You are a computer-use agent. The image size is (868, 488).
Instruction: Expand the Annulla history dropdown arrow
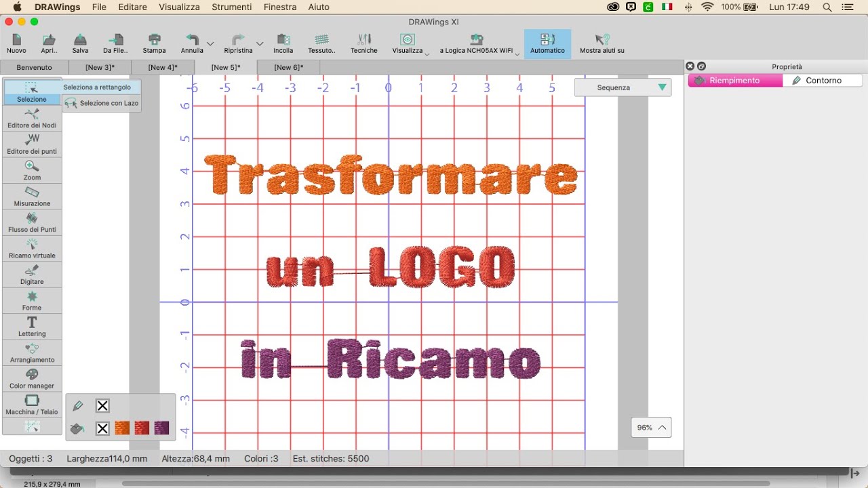click(x=210, y=44)
